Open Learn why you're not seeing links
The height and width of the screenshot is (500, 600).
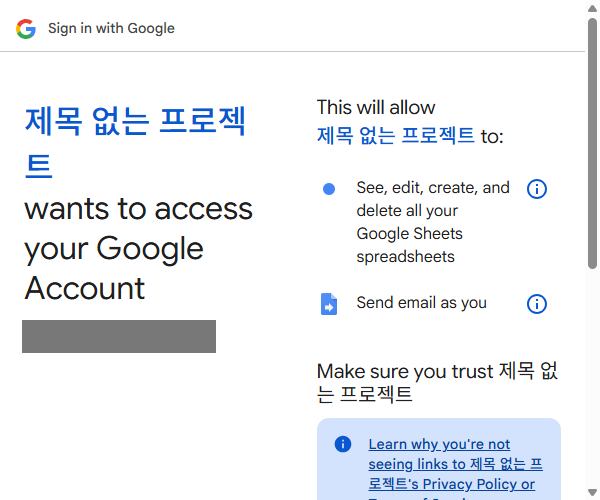455,471
